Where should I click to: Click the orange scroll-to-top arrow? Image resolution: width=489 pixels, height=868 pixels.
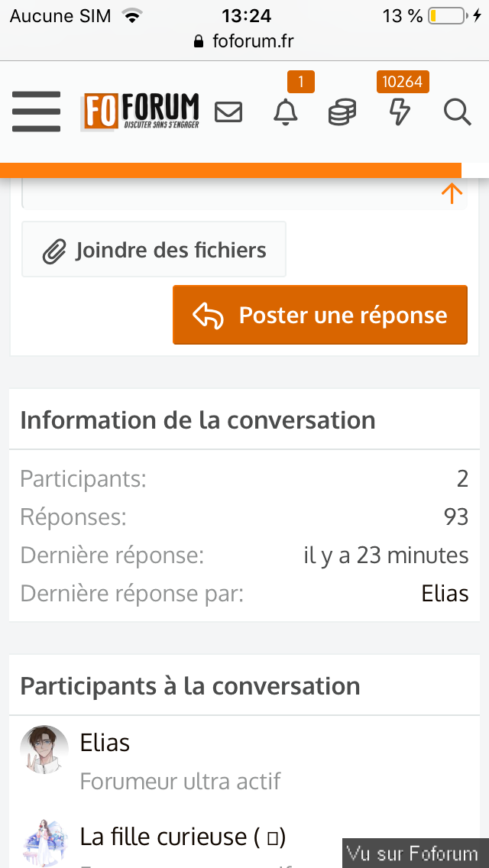(x=452, y=193)
